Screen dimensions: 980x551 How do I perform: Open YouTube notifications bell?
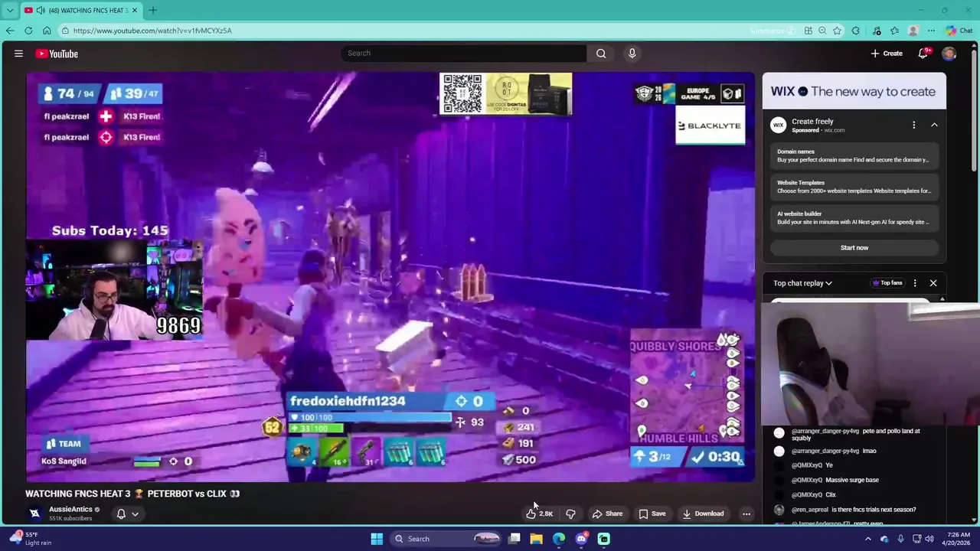(923, 54)
